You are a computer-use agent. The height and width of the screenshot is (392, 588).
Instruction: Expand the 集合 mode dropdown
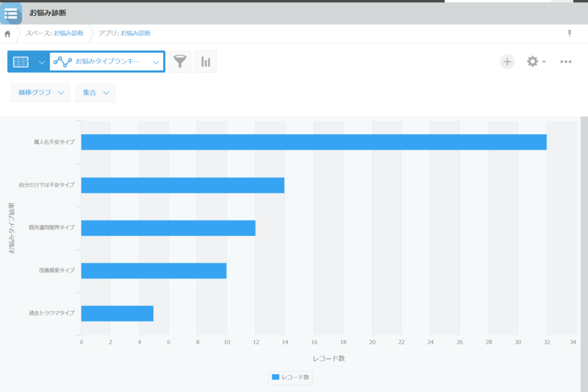click(x=95, y=93)
